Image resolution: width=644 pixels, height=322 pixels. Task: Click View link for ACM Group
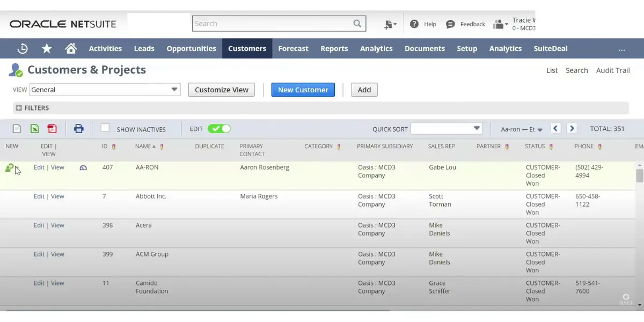point(57,254)
